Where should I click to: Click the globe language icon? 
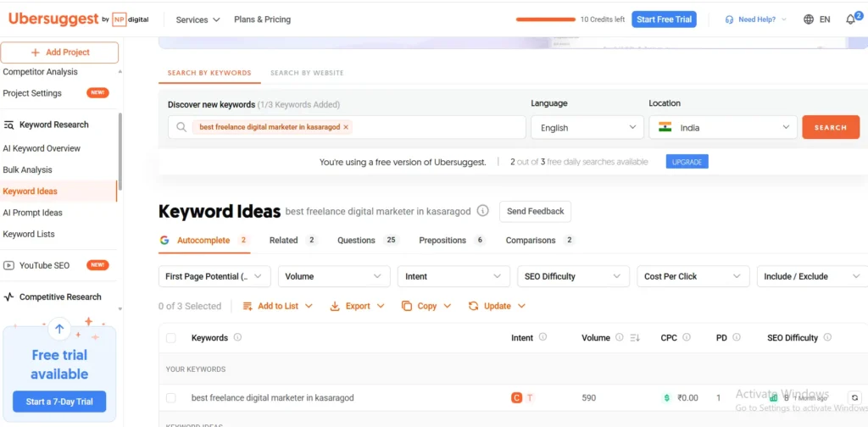pyautogui.click(x=809, y=19)
